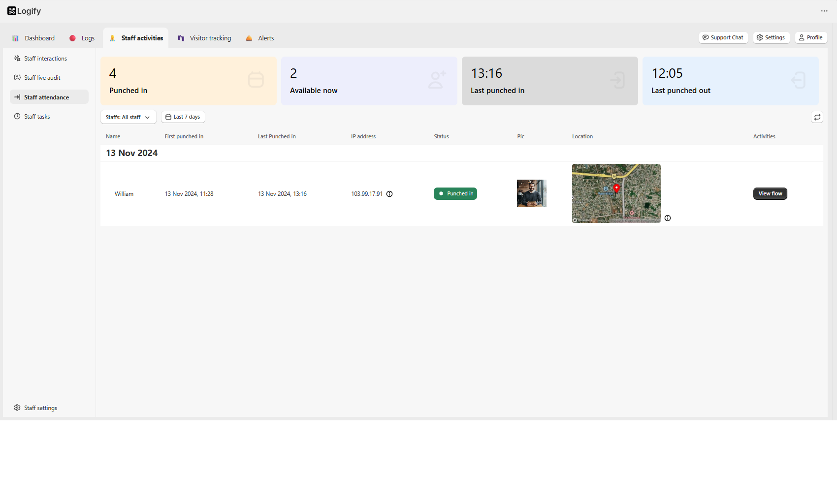The height and width of the screenshot is (504, 837).
Task: Open Staff tasks in sidebar
Action: point(49,116)
